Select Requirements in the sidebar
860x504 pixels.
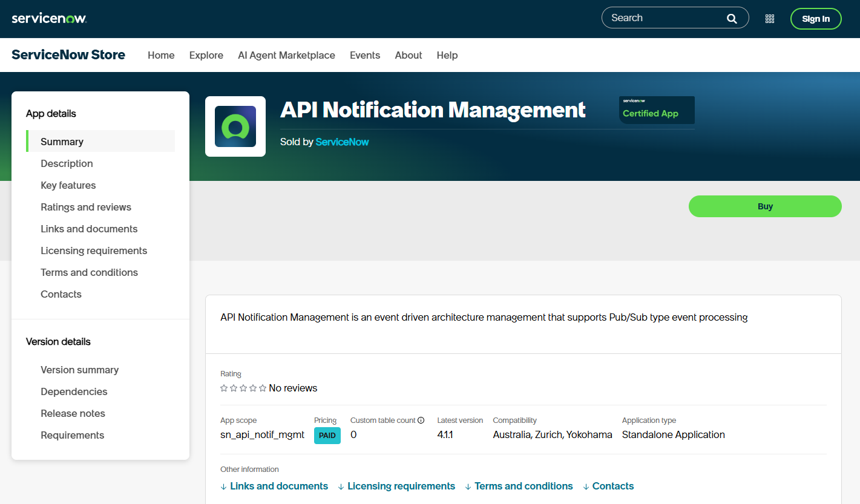(x=72, y=435)
